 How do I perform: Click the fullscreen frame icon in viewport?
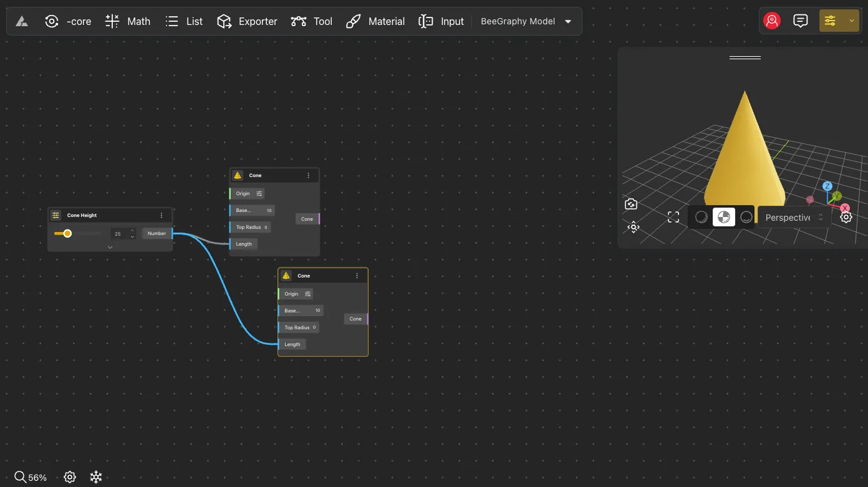[673, 217]
